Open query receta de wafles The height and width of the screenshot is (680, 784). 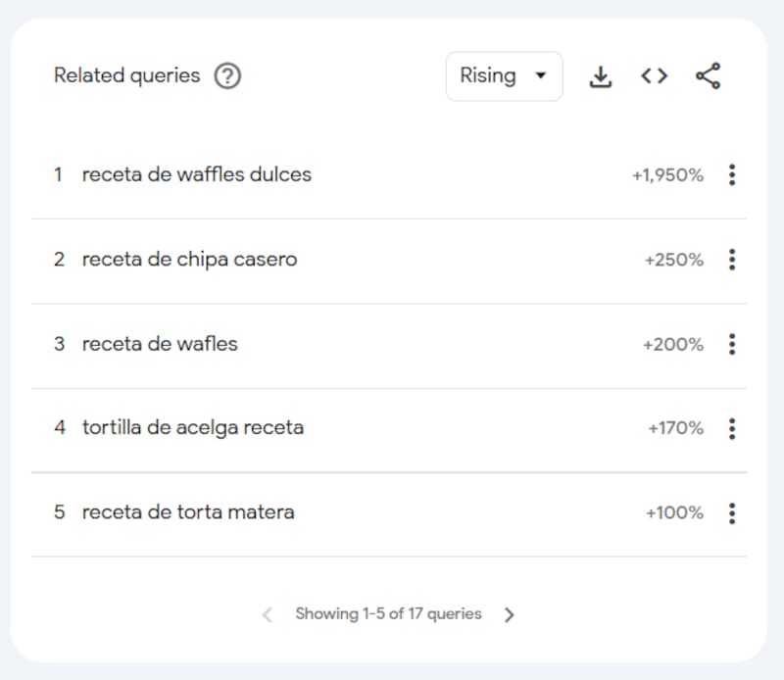[x=160, y=344]
